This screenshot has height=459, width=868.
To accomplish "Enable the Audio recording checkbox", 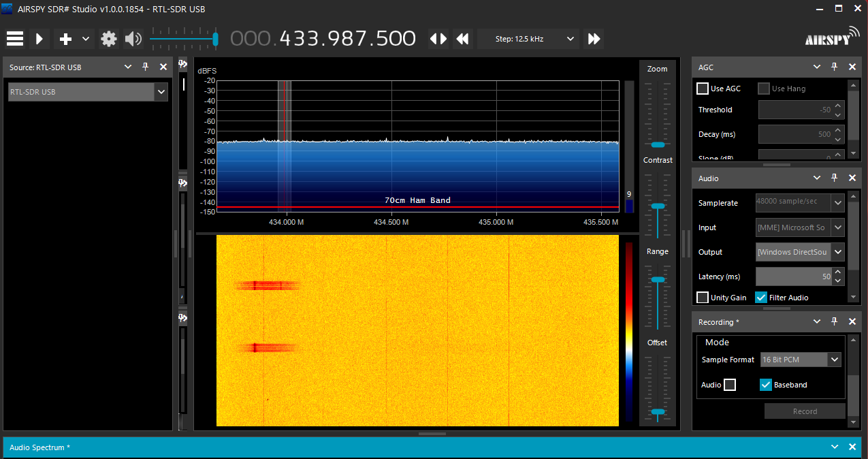I will point(730,385).
